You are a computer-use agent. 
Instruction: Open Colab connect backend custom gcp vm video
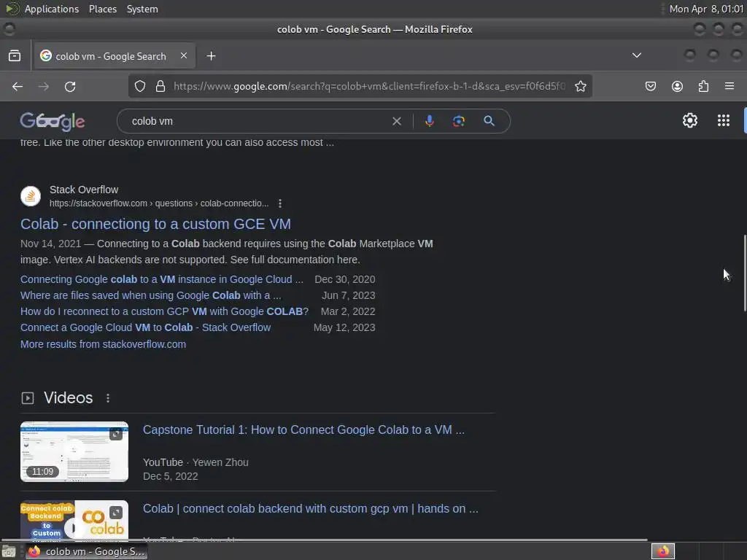click(310, 509)
